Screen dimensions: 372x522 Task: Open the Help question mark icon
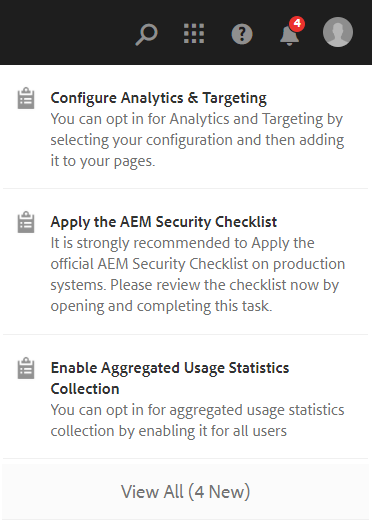point(242,34)
